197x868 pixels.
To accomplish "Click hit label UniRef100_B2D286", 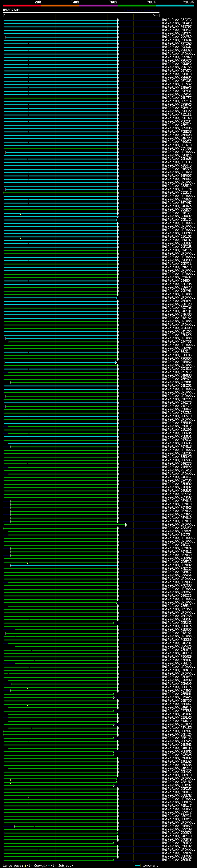I will point(177,454).
